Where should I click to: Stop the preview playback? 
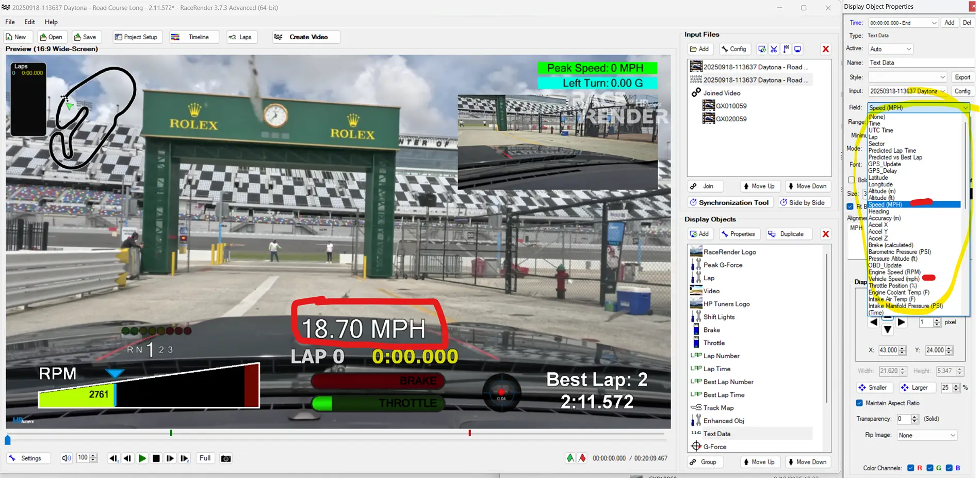tap(156, 458)
